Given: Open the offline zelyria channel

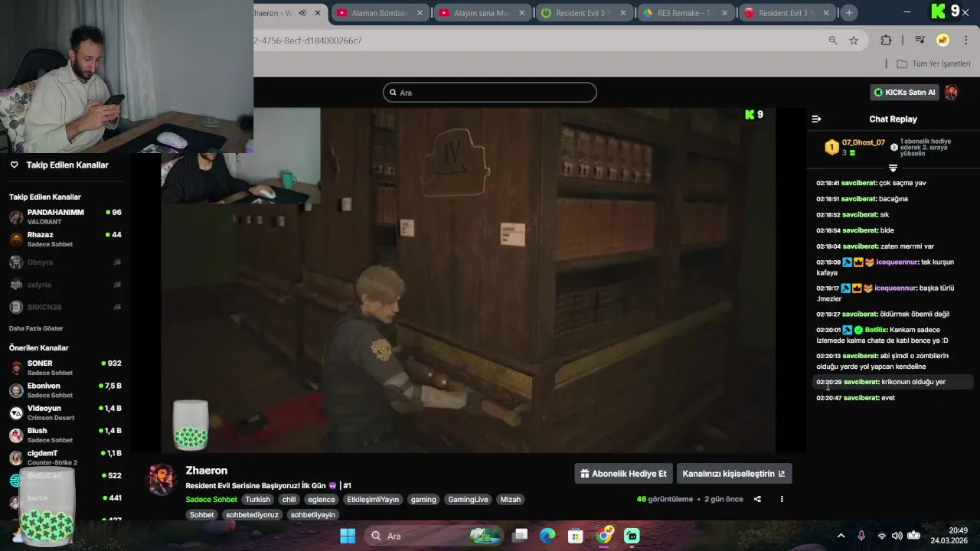Looking at the screenshot, I should pyautogui.click(x=65, y=285).
